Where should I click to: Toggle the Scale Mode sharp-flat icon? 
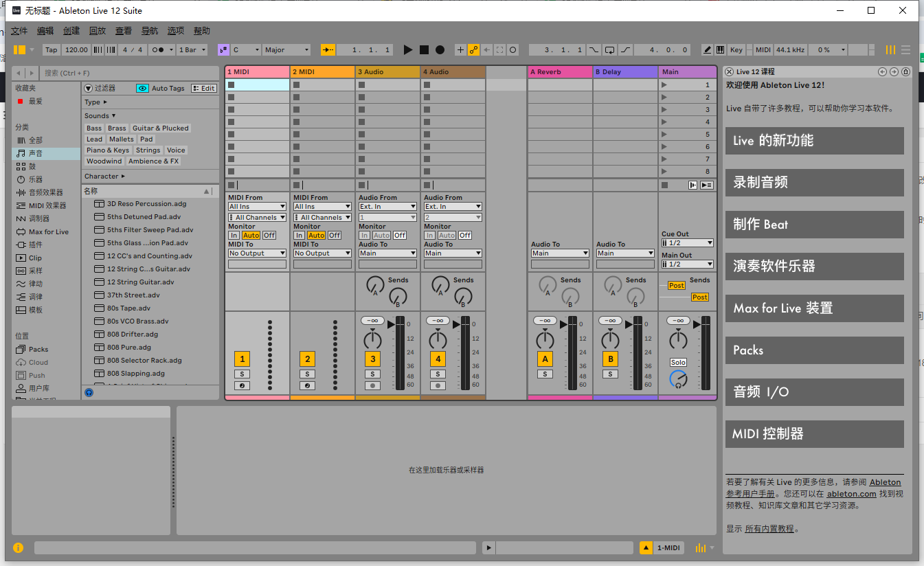(x=223, y=50)
